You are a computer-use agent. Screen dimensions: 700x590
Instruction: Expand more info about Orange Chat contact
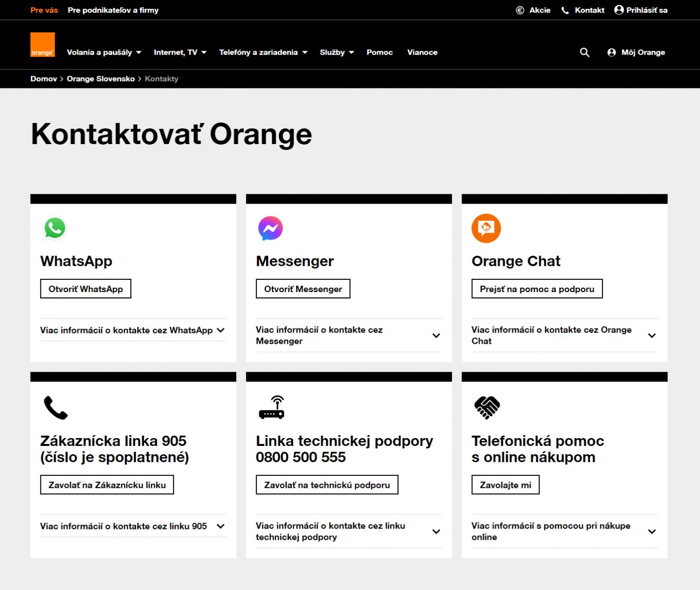[564, 335]
